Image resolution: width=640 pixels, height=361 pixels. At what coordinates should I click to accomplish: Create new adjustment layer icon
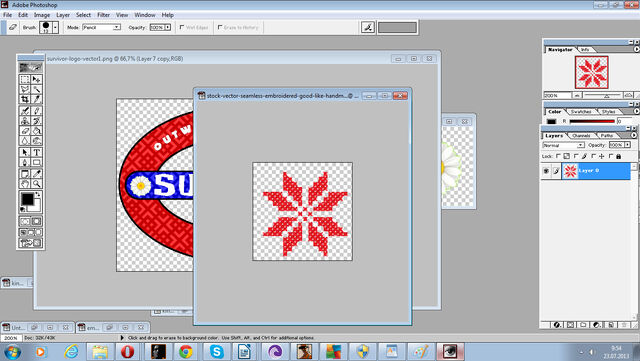point(596,325)
